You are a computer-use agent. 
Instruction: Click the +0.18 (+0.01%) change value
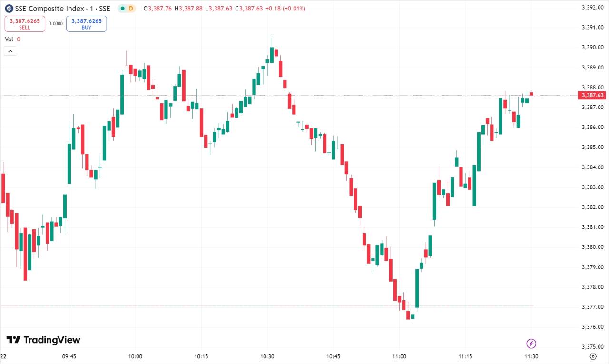click(285, 9)
